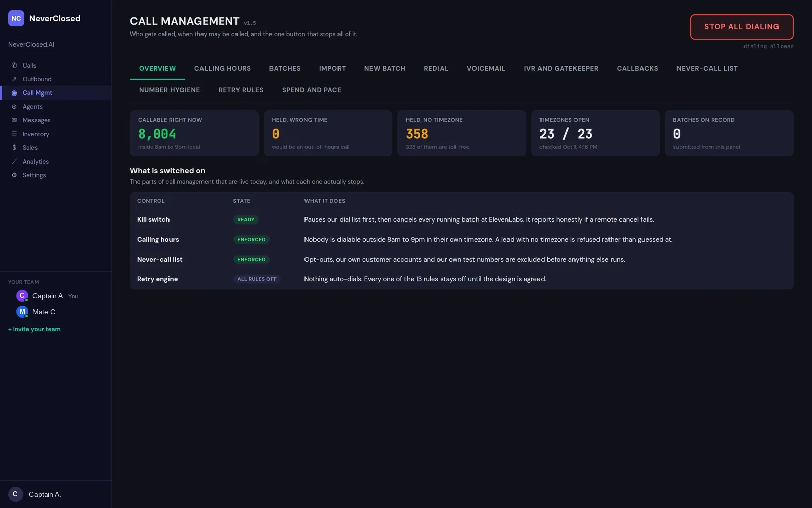
Task: Open the Never-Call List tab
Action: pos(707,69)
